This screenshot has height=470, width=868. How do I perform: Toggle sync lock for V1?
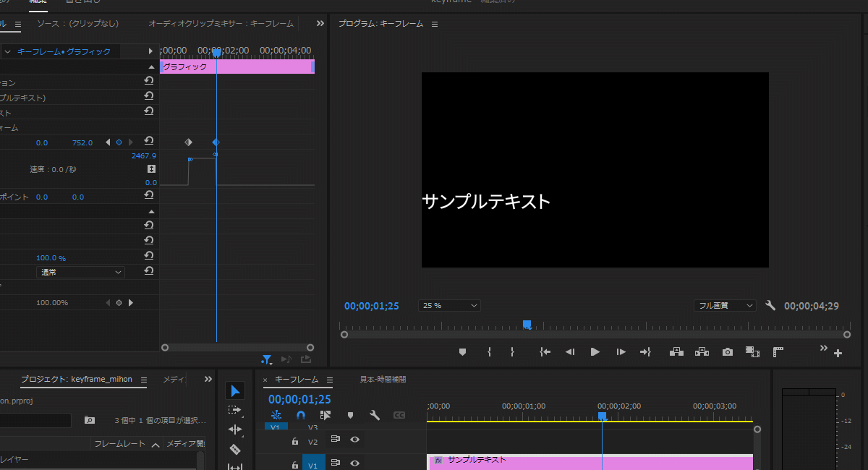(x=335, y=463)
